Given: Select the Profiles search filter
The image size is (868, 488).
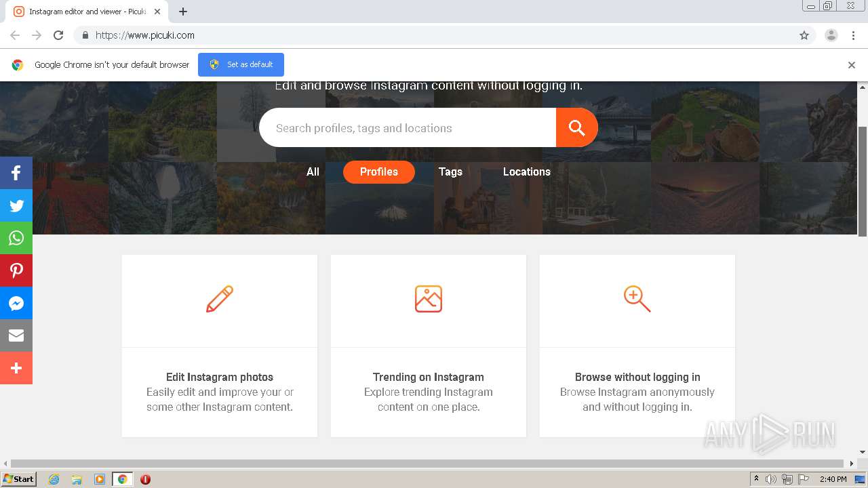Looking at the screenshot, I should click(379, 172).
